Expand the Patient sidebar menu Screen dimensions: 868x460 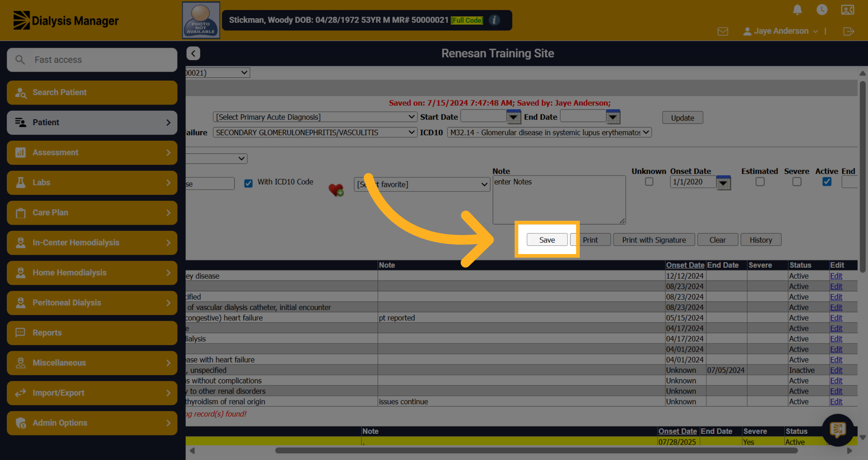click(x=92, y=123)
